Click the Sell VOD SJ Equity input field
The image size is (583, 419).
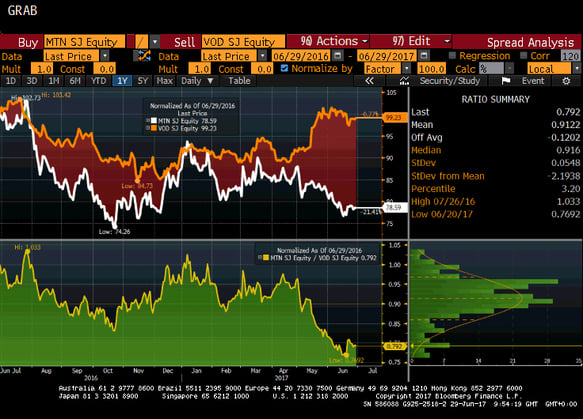point(243,42)
